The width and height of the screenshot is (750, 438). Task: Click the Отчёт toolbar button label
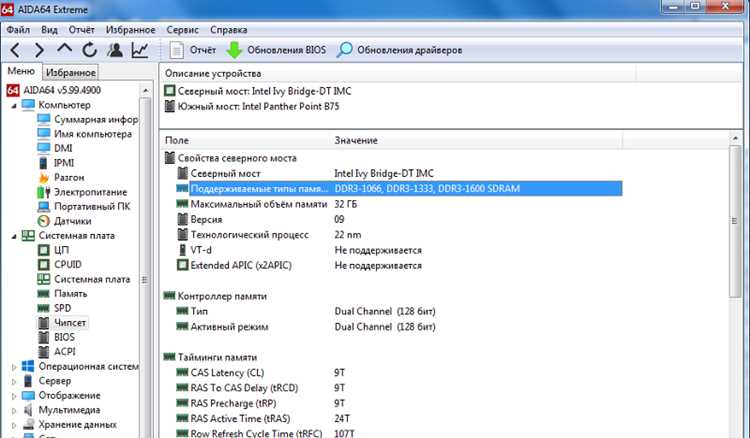pyautogui.click(x=203, y=50)
